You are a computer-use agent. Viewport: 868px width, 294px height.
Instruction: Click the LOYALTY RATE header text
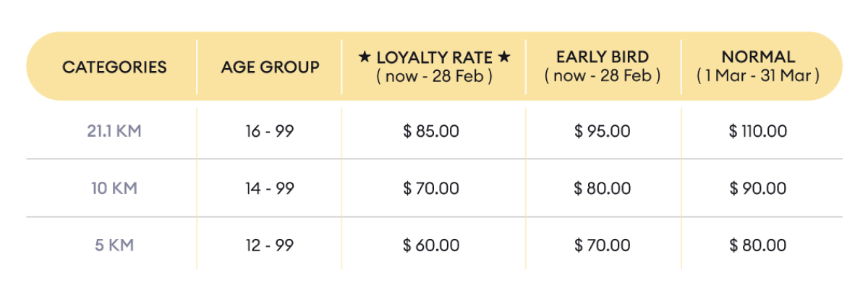click(434, 57)
